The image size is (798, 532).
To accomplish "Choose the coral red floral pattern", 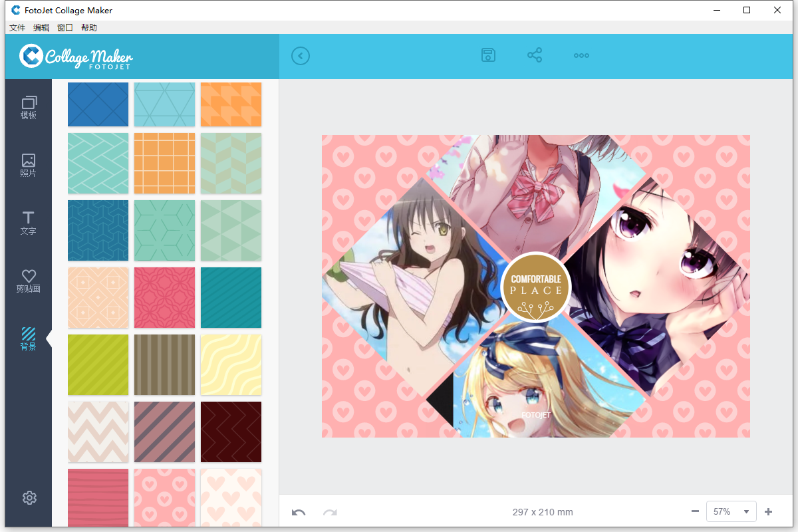I will pos(164,298).
